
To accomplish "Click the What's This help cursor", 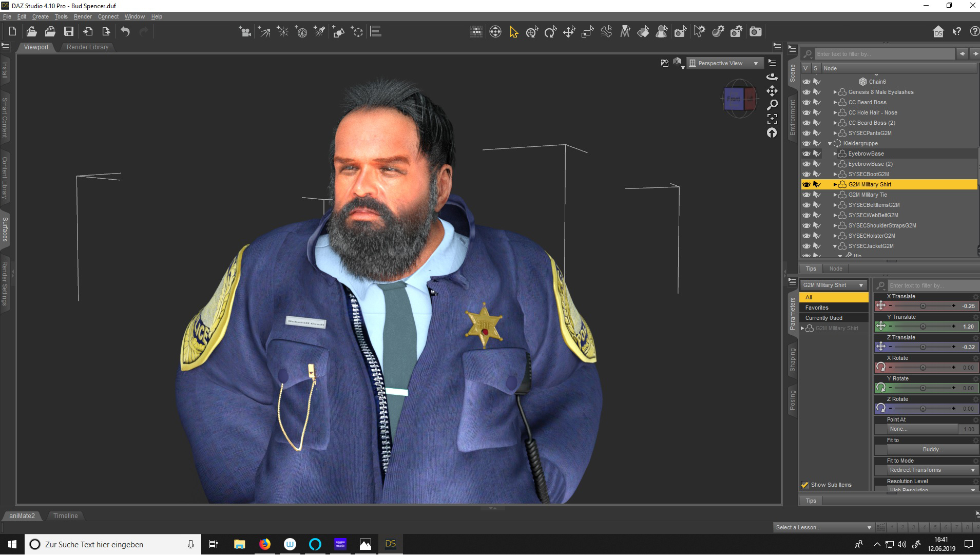I will pos(956,32).
